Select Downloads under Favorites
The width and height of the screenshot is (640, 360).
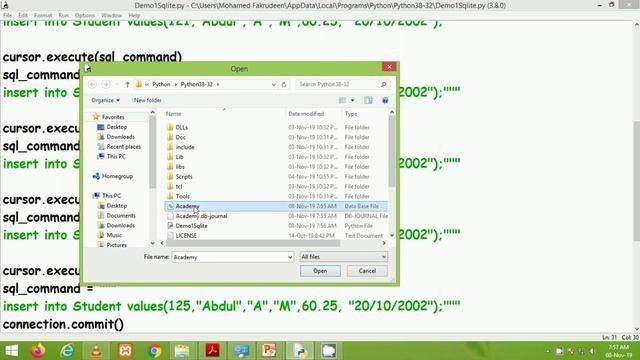tap(120, 137)
